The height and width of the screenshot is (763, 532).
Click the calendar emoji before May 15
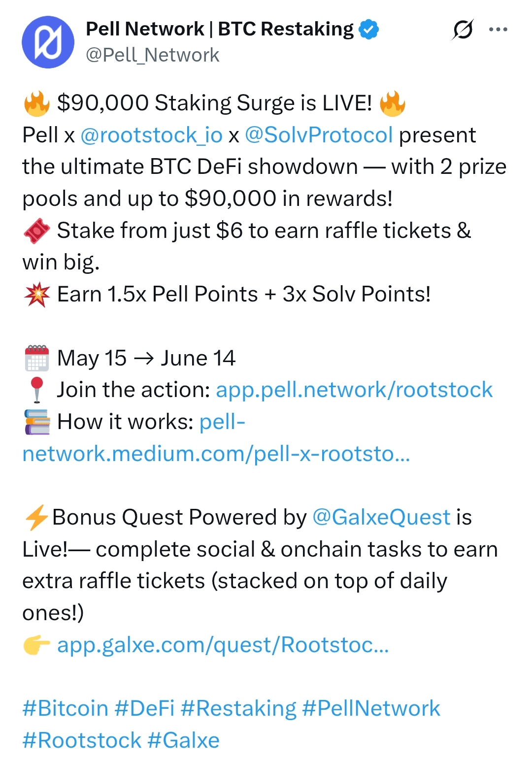coord(37,358)
